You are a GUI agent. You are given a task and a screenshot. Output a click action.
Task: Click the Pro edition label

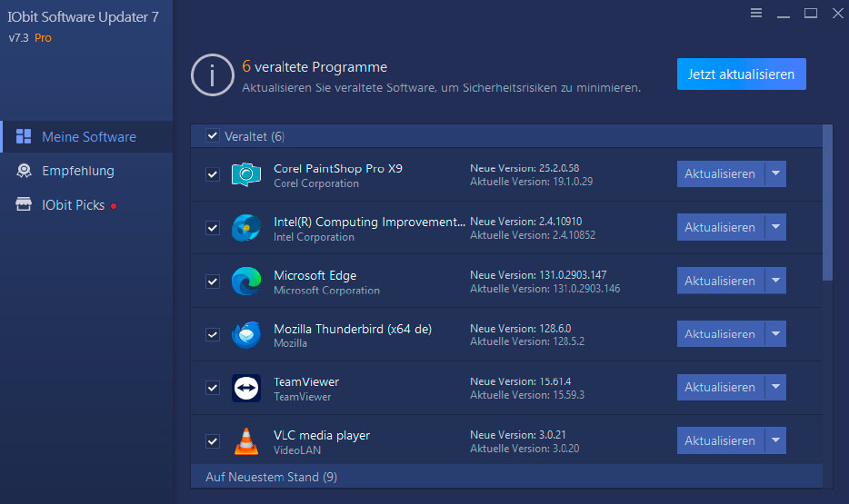click(43, 38)
